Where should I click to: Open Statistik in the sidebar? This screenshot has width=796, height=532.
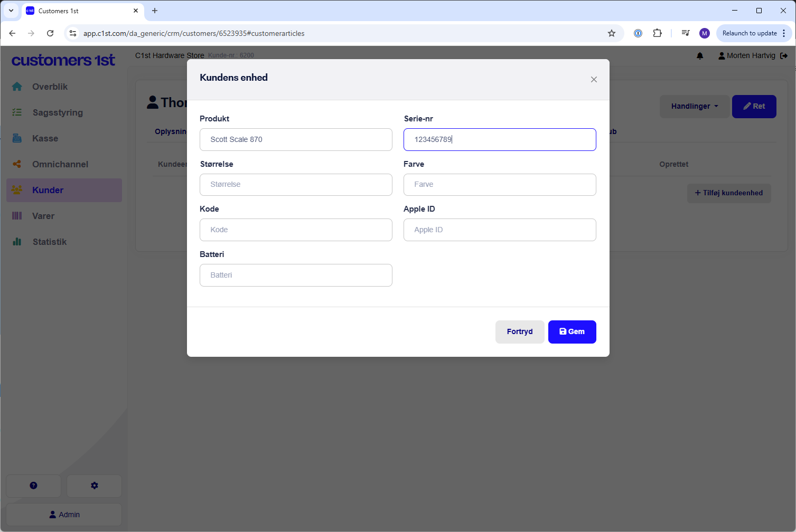click(x=64, y=242)
